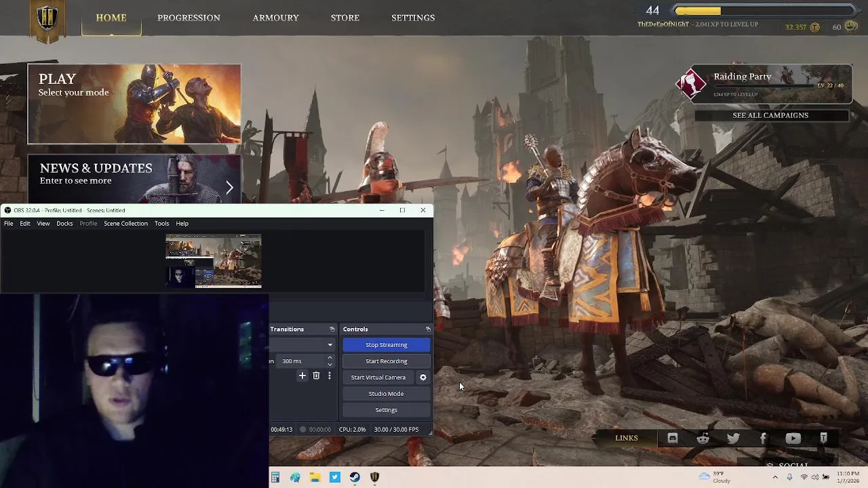Open the PROGRESSION tab
868x488 pixels.
pos(189,18)
